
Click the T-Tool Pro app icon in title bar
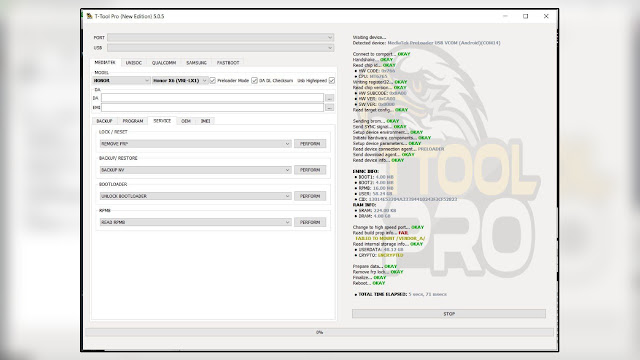(x=89, y=16)
